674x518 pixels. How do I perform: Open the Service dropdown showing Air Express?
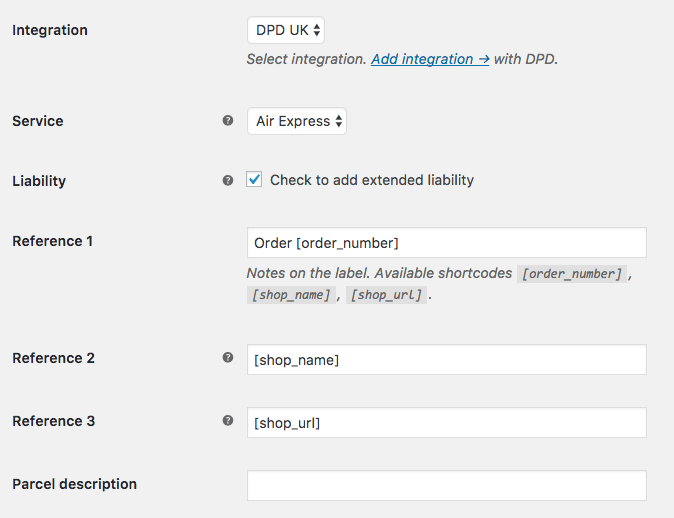click(297, 121)
